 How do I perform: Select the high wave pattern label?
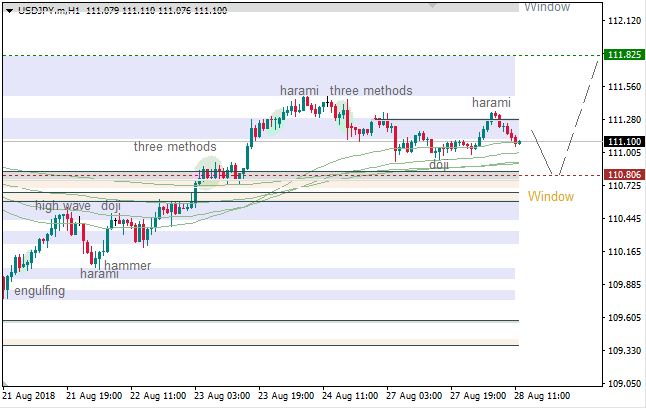[63, 206]
